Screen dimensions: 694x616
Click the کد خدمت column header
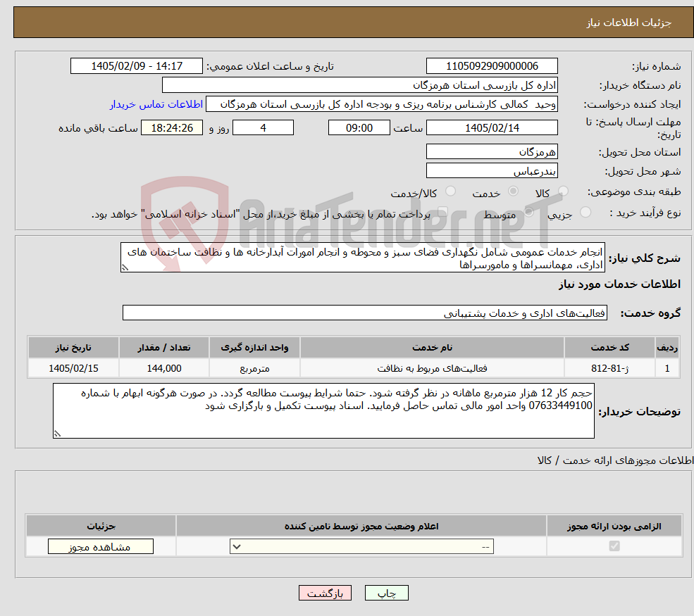coord(609,348)
